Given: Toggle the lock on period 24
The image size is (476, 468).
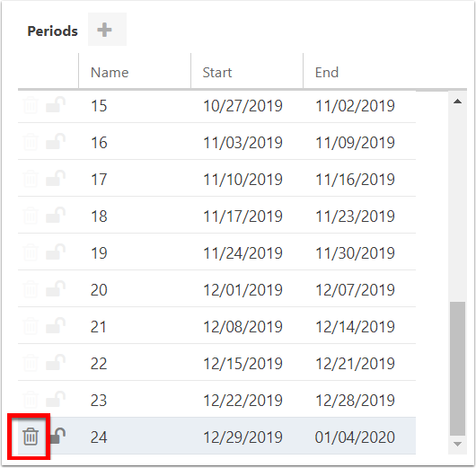Looking at the screenshot, I should 57,436.
